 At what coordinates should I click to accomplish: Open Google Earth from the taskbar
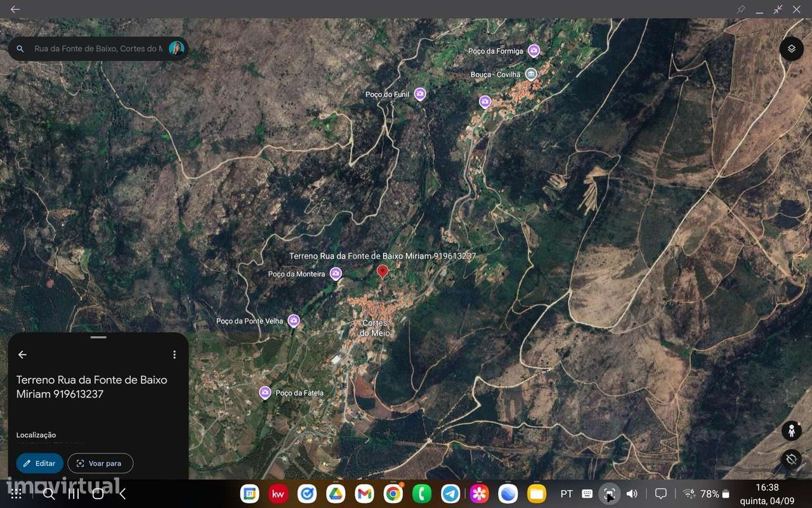point(508,493)
